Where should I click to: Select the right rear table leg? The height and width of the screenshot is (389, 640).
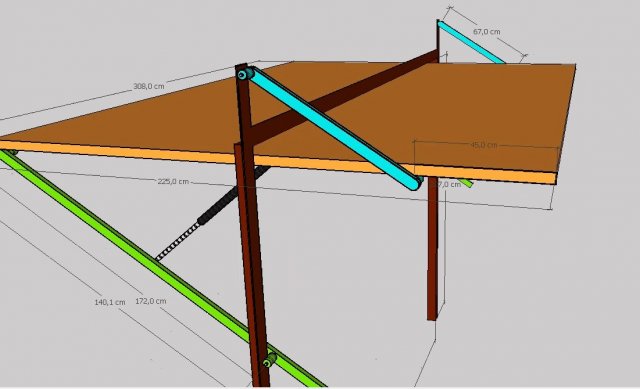(x=433, y=249)
